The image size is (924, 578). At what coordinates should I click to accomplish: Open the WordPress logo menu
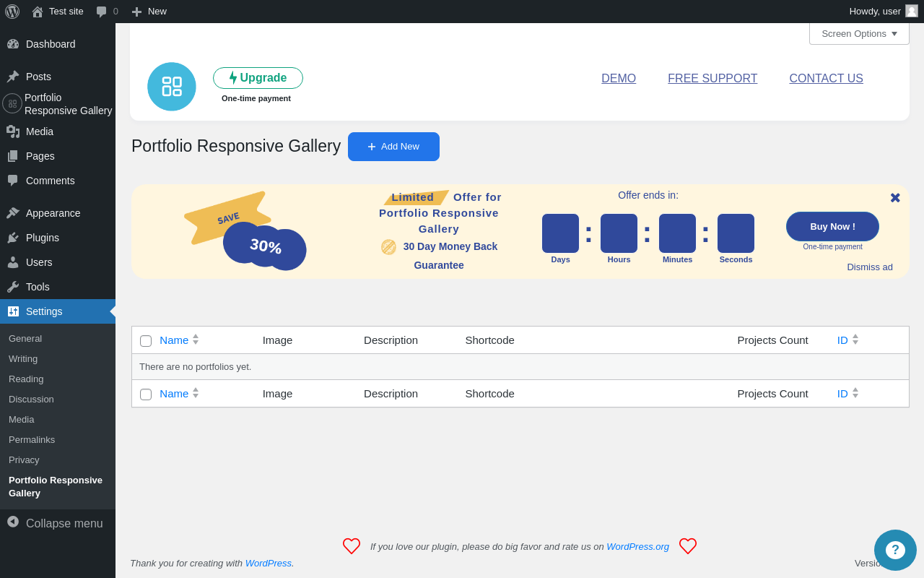click(12, 12)
